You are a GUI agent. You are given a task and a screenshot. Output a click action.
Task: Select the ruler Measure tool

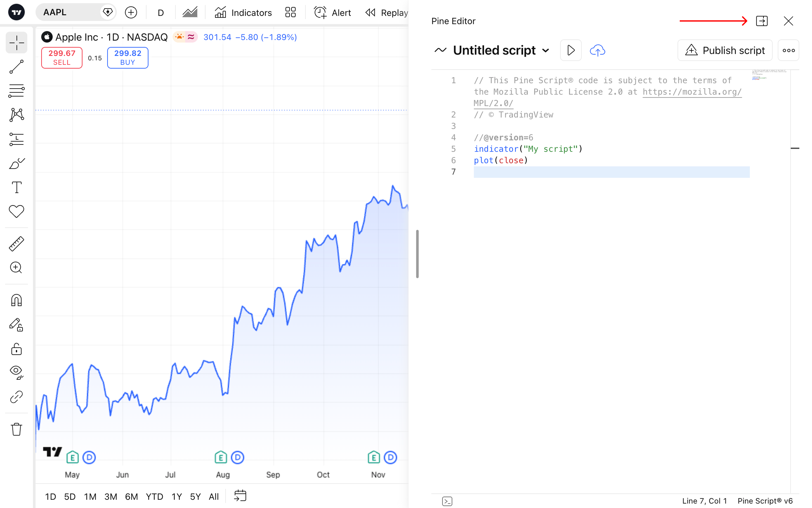16,244
